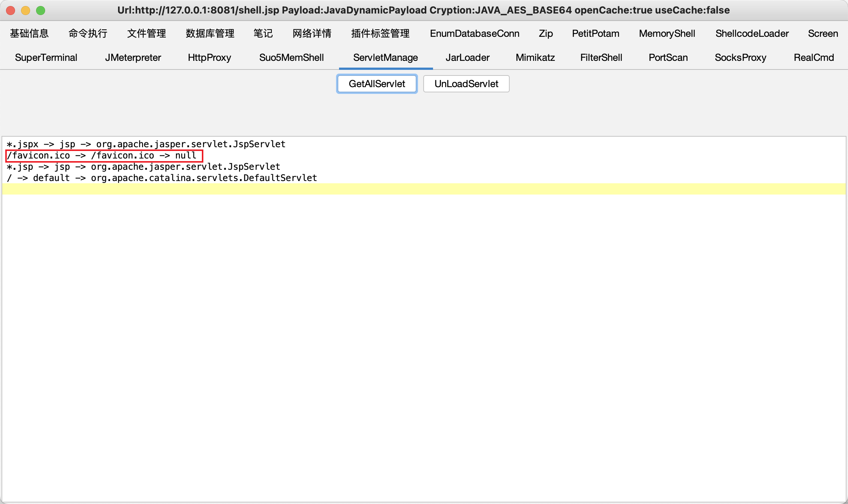Select the ShellcodeLoader tab
The width and height of the screenshot is (848, 504).
[x=752, y=33]
